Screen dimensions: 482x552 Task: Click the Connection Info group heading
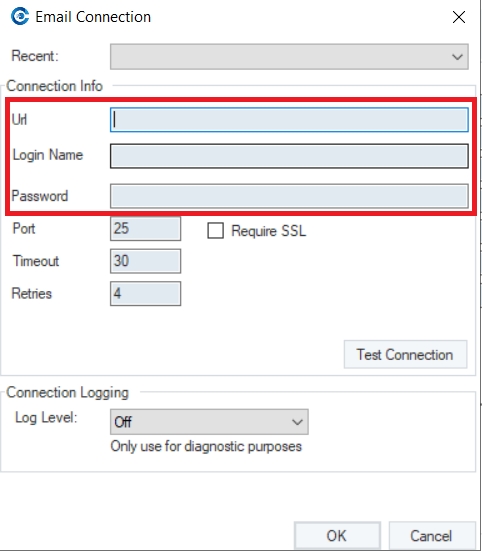coord(54,86)
